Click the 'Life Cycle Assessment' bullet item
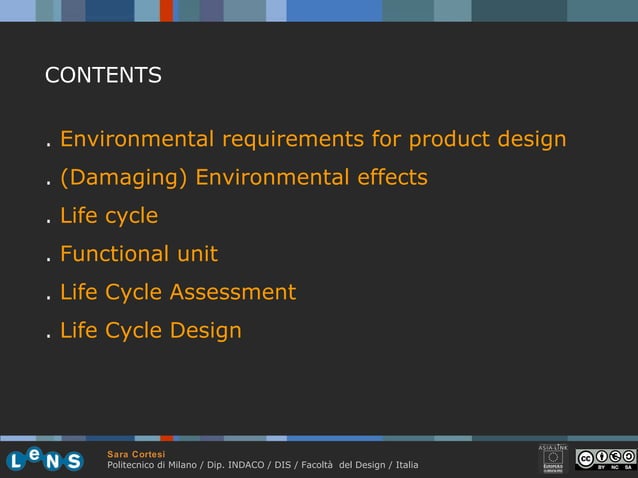The height and width of the screenshot is (478, 638). [x=178, y=292]
